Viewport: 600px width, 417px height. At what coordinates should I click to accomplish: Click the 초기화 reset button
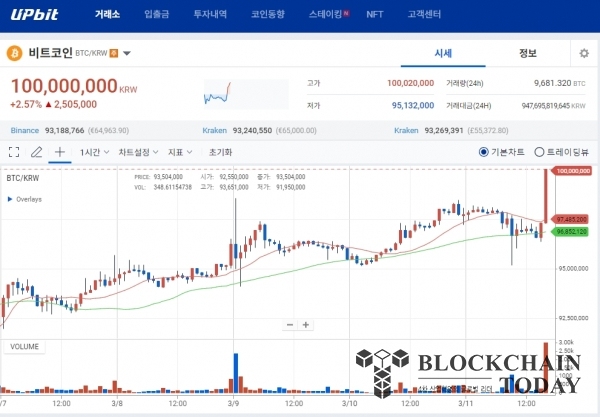[220, 152]
